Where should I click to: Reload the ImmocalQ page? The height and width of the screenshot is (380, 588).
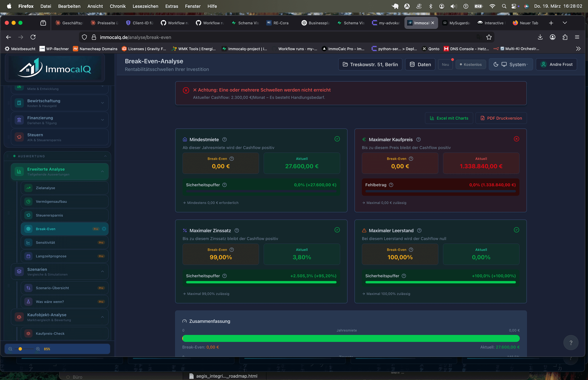pyautogui.click(x=33, y=37)
